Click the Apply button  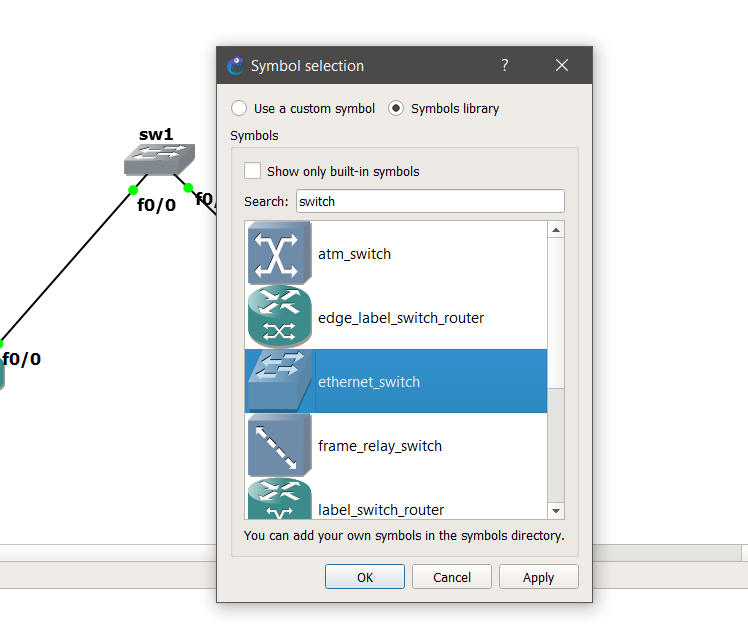[539, 577]
